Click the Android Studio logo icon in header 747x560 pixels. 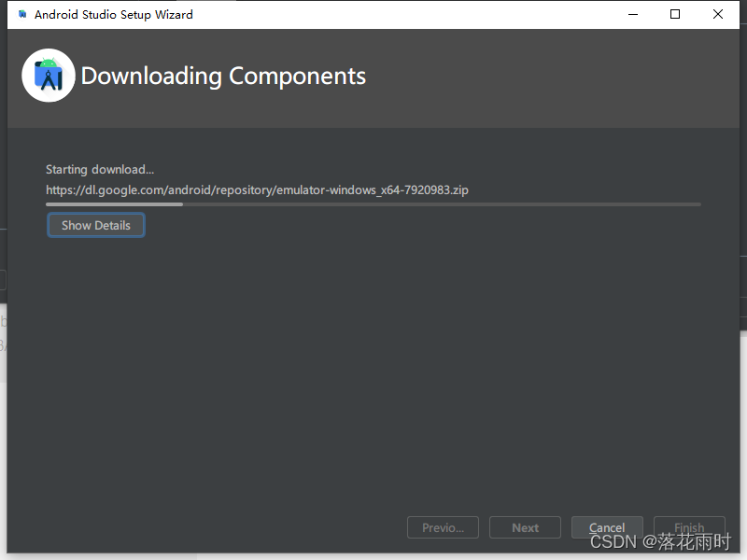coord(49,76)
